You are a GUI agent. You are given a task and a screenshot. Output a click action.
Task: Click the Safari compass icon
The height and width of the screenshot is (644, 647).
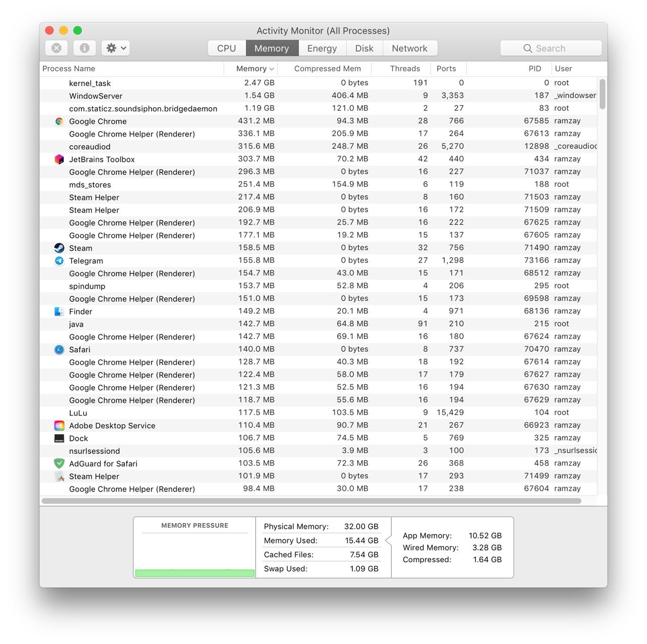point(59,349)
